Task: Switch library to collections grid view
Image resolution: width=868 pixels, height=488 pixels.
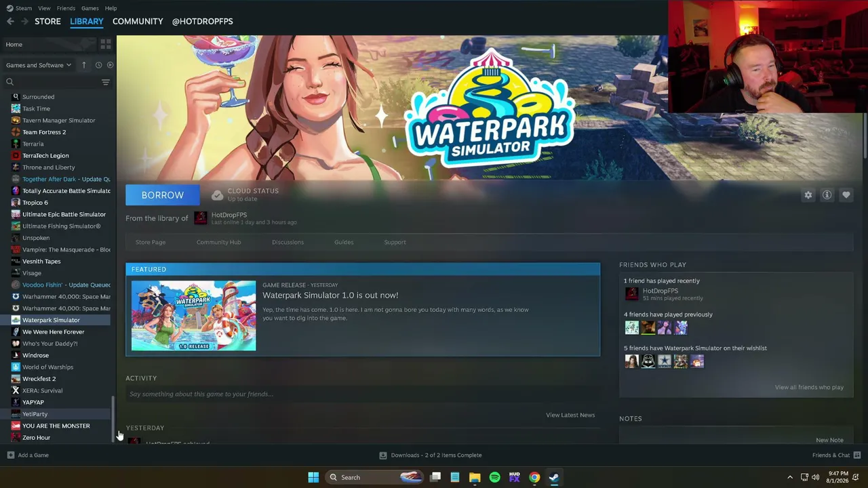Action: click(x=106, y=44)
